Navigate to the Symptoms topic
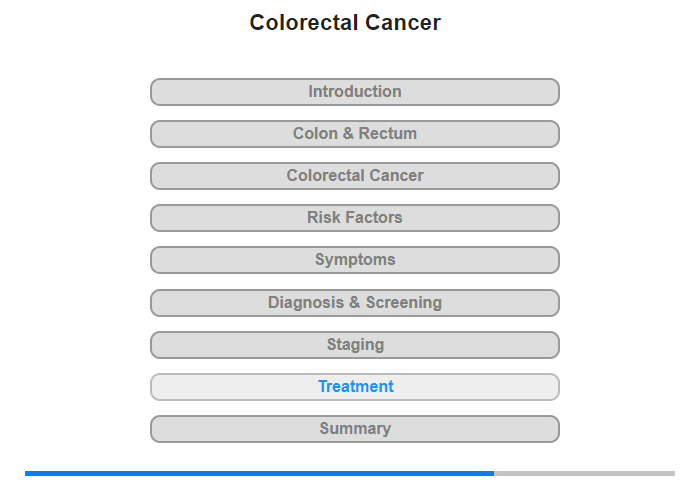This screenshot has width=700, height=480. [x=354, y=260]
